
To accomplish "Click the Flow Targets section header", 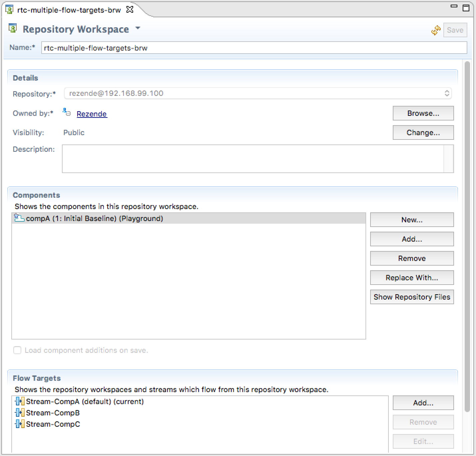I will click(x=37, y=378).
